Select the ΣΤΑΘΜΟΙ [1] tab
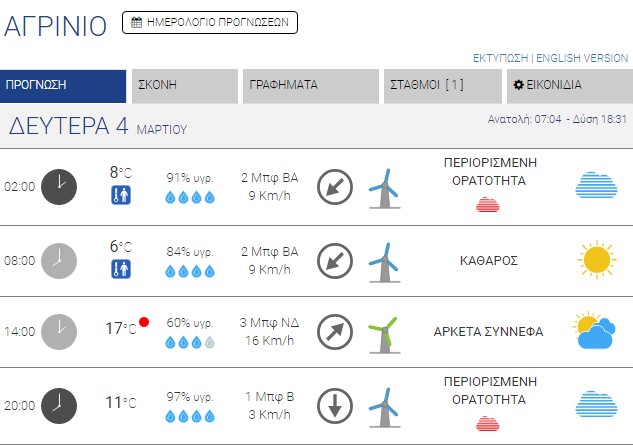Viewport: 633px width, 445px height. click(x=441, y=85)
